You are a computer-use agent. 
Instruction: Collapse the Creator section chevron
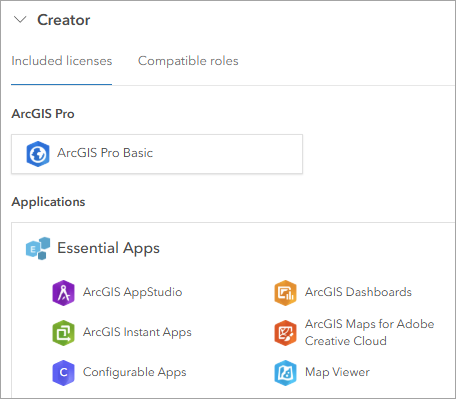[20, 20]
